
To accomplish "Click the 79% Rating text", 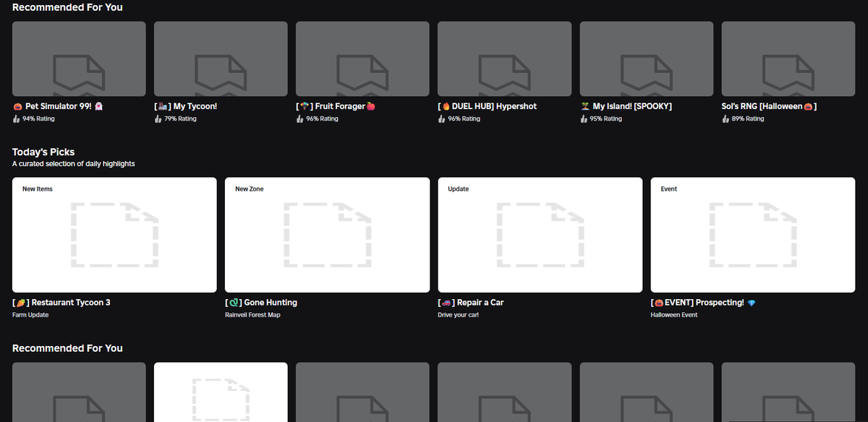I will pos(180,119).
